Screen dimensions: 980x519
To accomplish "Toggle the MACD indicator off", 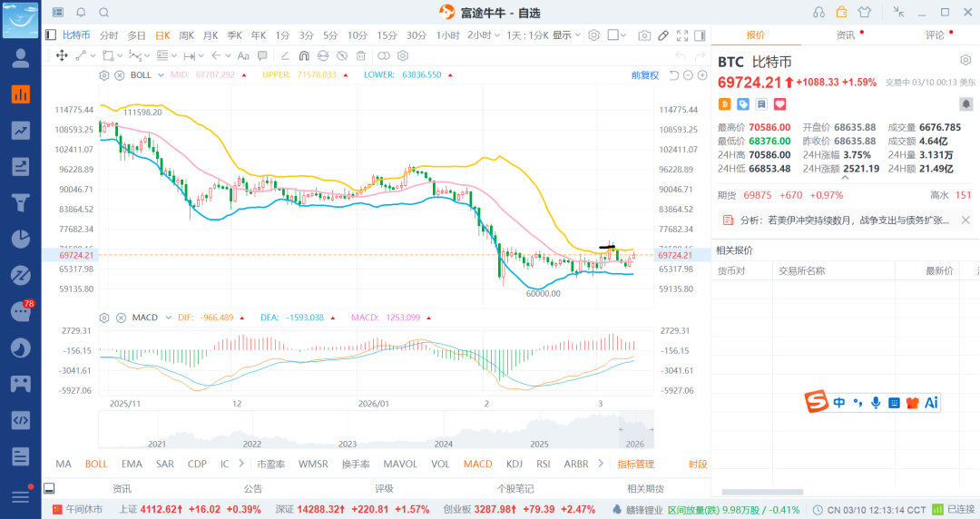I will point(477,464).
